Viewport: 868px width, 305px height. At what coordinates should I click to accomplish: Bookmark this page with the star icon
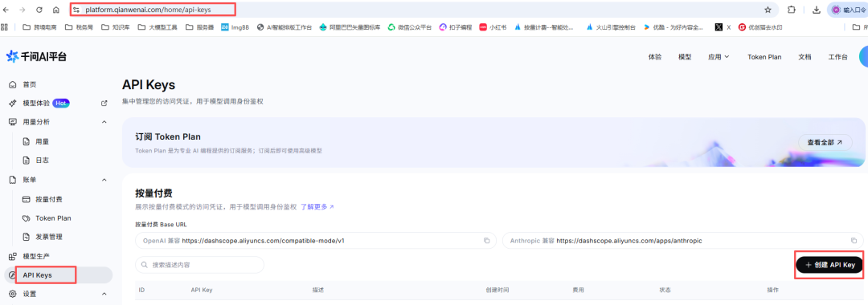pos(768,10)
